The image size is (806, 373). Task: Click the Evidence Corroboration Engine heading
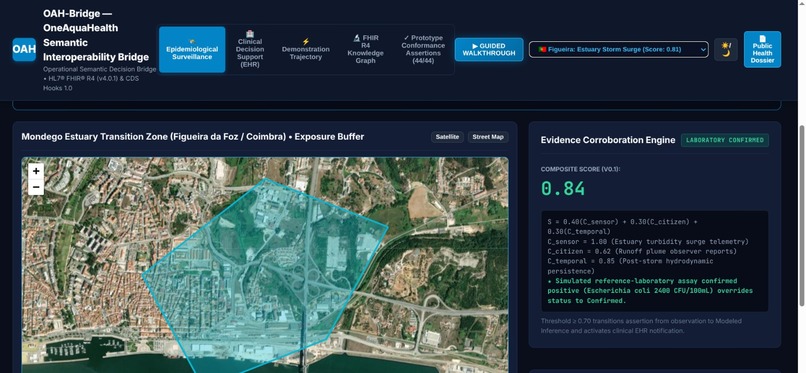pyautogui.click(x=608, y=140)
